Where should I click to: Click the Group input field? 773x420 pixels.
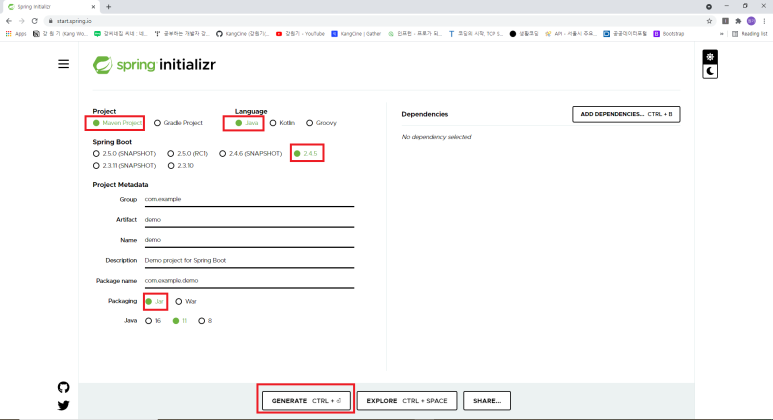point(249,200)
